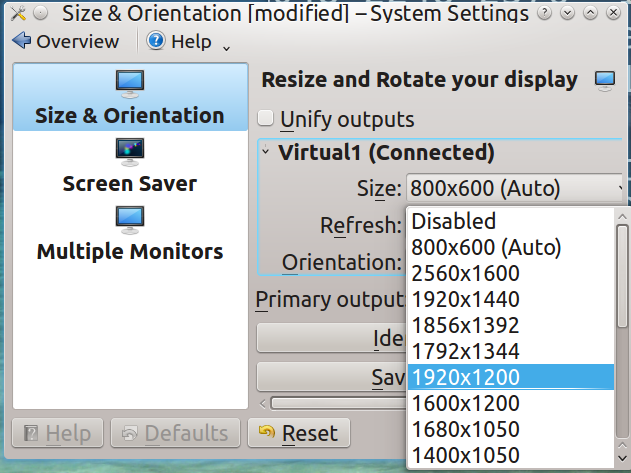631x473 pixels.
Task: Open the Screen Saver module icon
Action: [130, 151]
